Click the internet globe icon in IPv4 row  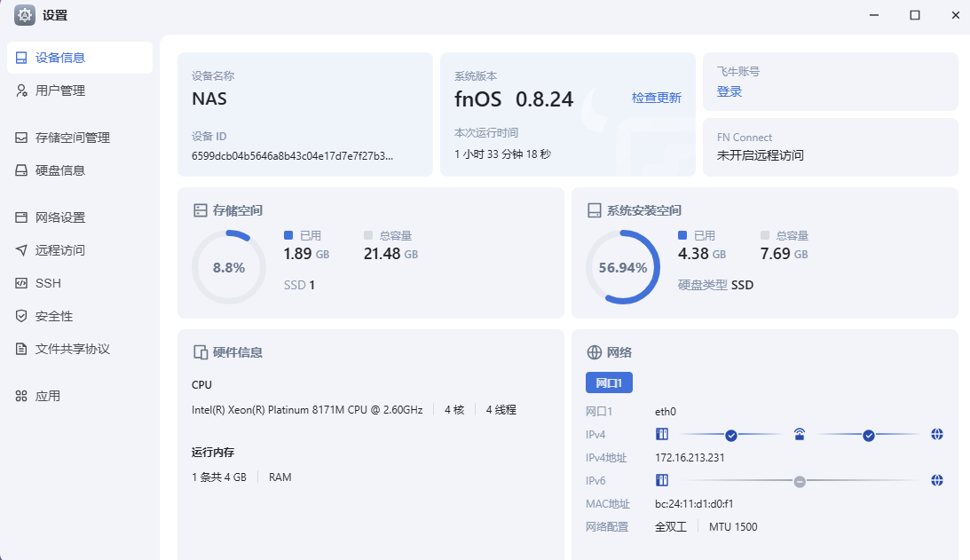937,434
